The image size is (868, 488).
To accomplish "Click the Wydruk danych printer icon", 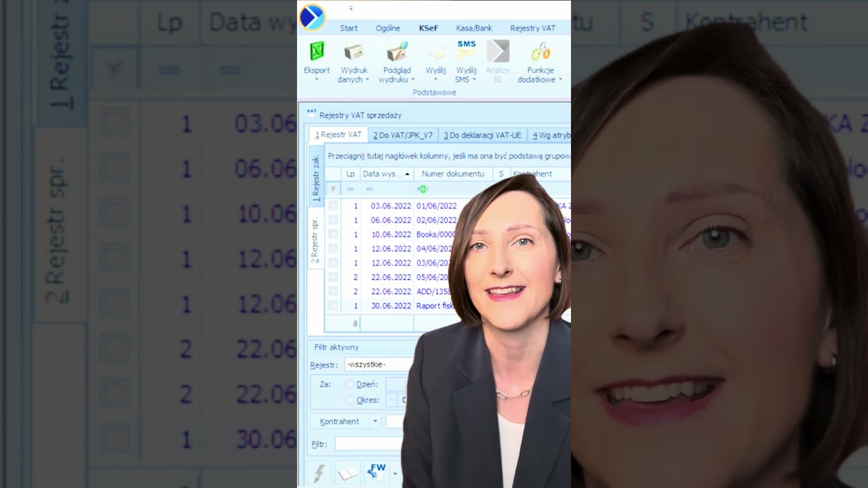I will [x=353, y=52].
